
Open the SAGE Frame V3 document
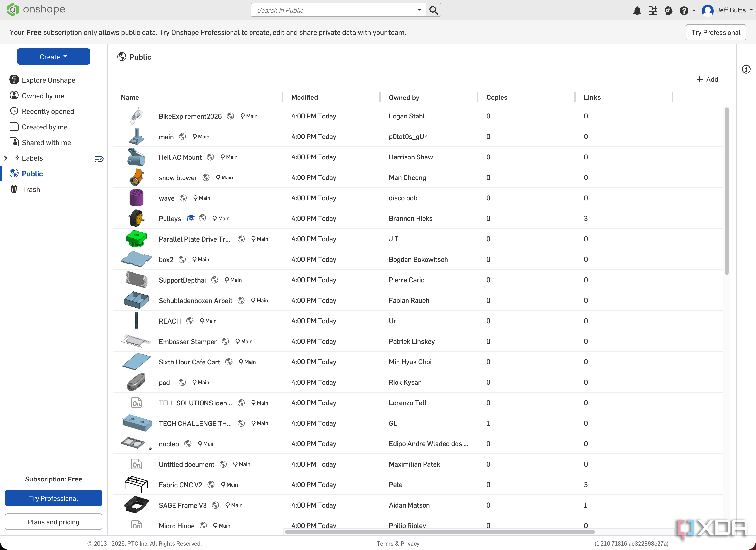point(183,505)
